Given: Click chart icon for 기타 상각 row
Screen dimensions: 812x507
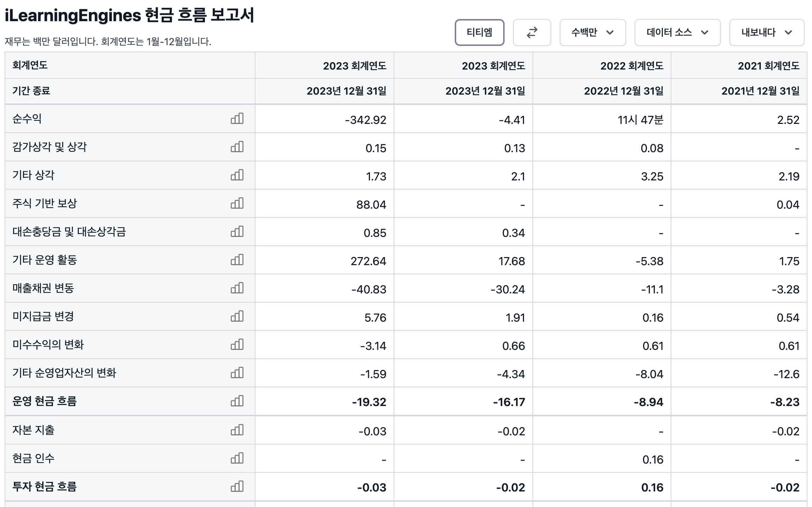Looking at the screenshot, I should [x=237, y=175].
